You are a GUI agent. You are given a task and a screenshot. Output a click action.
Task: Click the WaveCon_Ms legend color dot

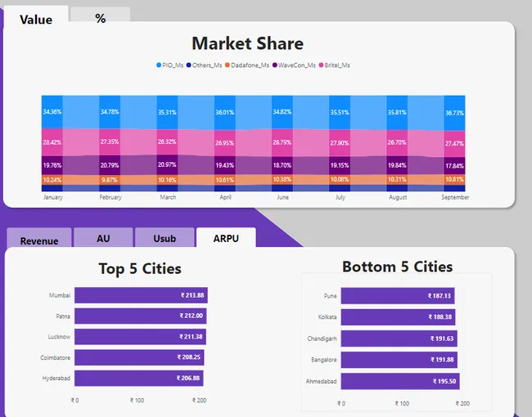(x=274, y=65)
